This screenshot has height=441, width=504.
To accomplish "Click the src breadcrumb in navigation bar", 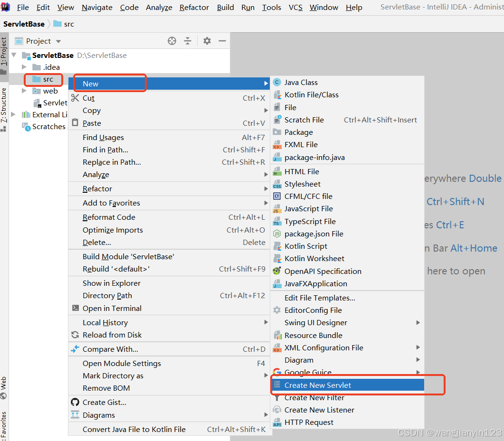I will (x=64, y=24).
